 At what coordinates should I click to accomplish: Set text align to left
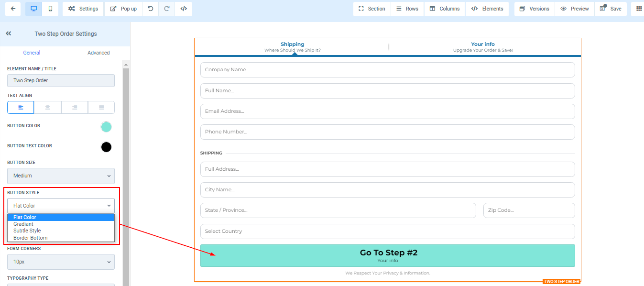[x=21, y=108]
